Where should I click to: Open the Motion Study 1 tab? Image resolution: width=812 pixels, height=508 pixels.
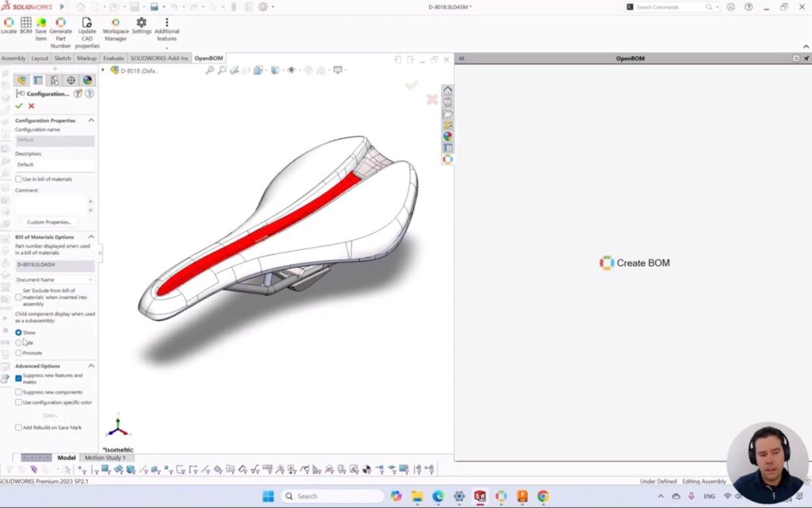pos(105,458)
